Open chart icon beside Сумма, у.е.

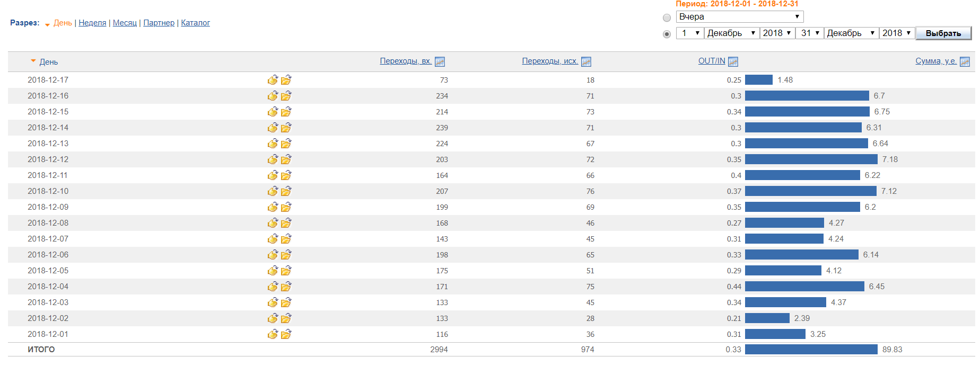click(965, 62)
